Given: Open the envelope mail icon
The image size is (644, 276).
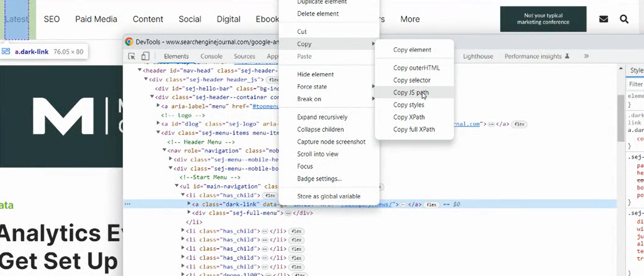Looking at the screenshot, I should point(604,19).
